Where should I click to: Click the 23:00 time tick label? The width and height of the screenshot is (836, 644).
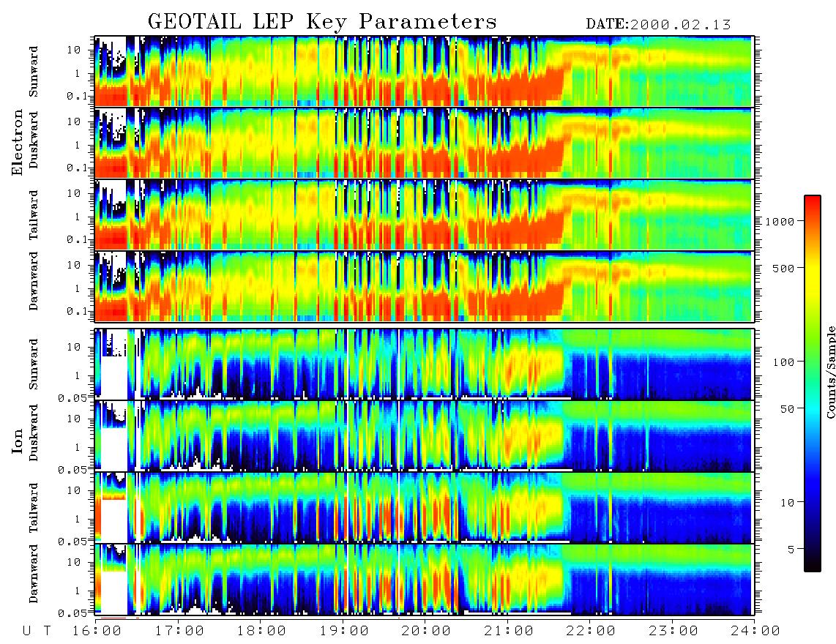click(673, 632)
